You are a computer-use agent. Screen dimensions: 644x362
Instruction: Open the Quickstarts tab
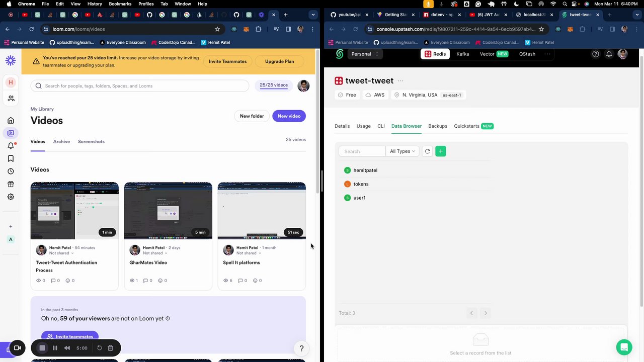pyautogui.click(x=473, y=126)
